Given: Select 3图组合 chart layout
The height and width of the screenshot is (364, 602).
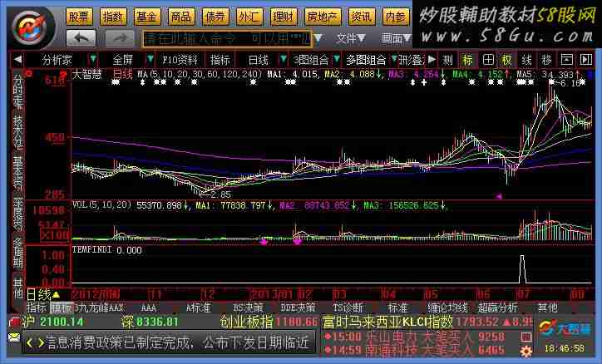Looking at the screenshot, I should [x=311, y=60].
